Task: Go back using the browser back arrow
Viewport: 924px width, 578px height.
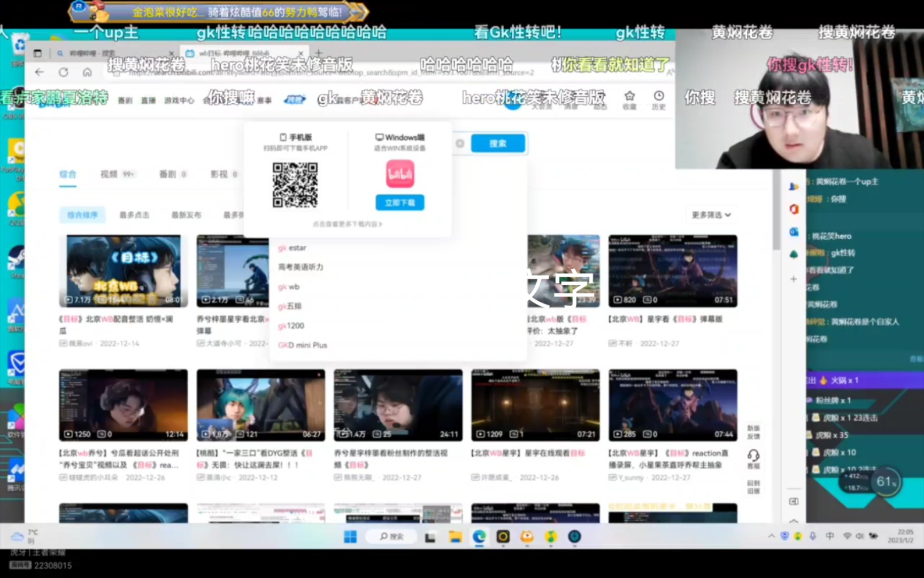Action: point(40,72)
